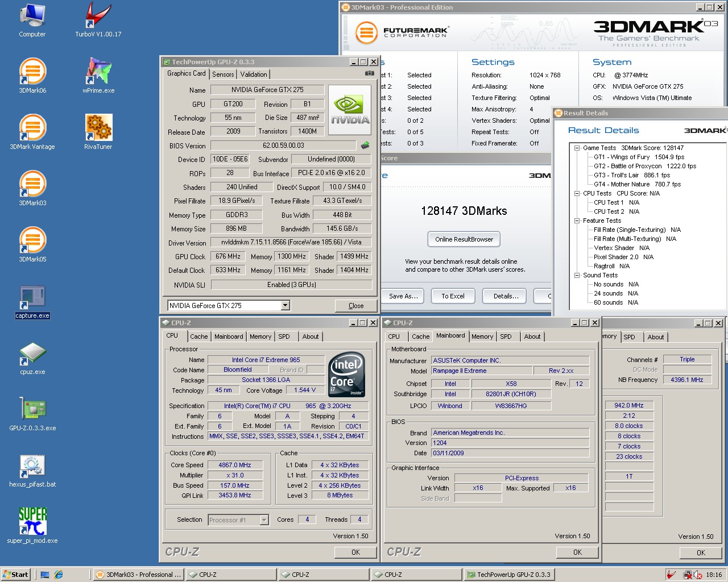
Task: Select the GT3 - Troll's Lair result
Action: click(x=632, y=175)
